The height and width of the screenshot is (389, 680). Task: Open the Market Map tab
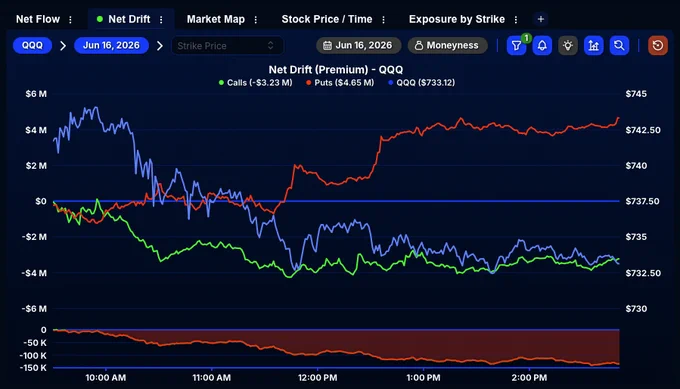216,19
